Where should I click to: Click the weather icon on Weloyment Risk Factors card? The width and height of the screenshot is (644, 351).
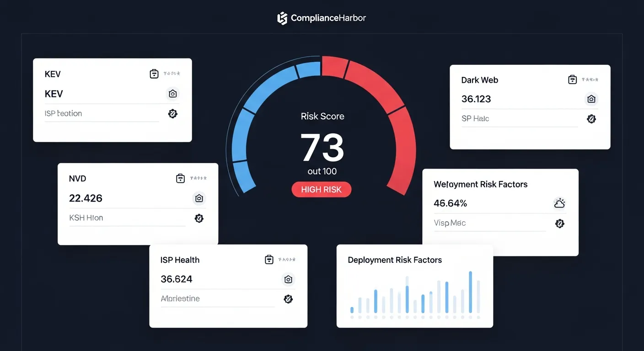(x=559, y=203)
